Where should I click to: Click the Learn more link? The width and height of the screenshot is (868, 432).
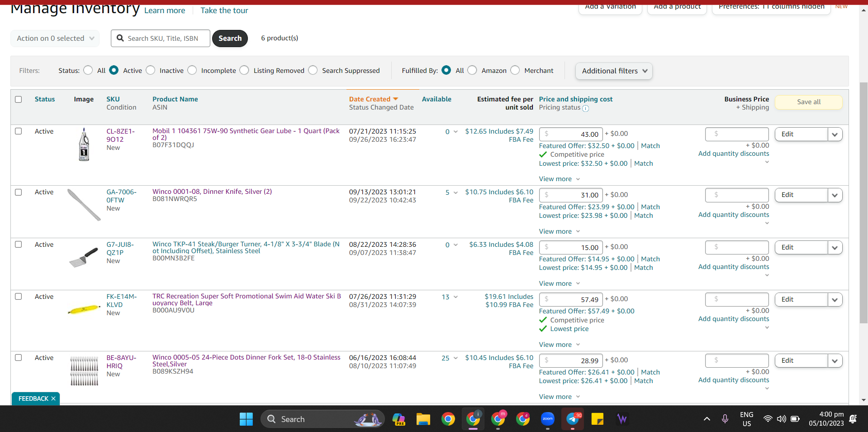pyautogui.click(x=165, y=10)
